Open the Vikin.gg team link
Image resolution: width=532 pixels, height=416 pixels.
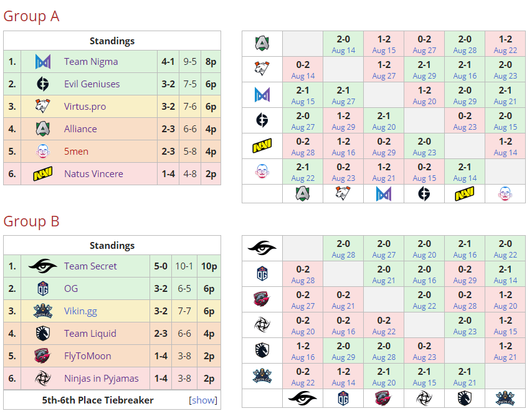tap(80, 311)
